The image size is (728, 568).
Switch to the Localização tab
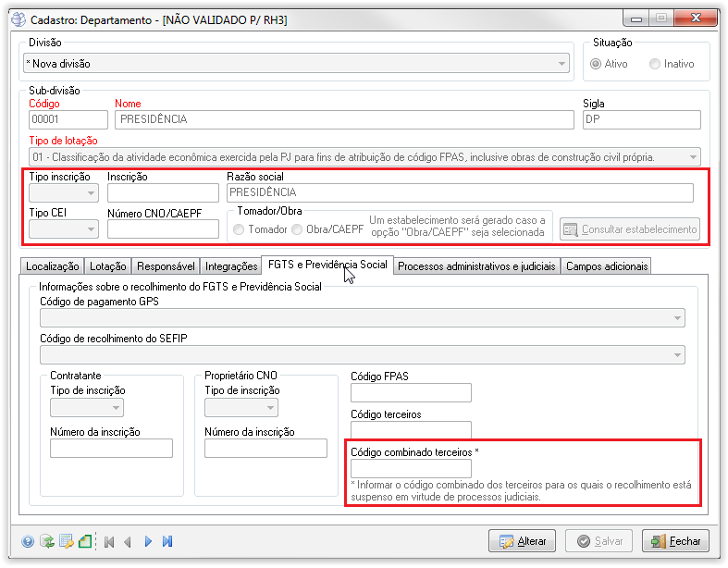point(53,266)
